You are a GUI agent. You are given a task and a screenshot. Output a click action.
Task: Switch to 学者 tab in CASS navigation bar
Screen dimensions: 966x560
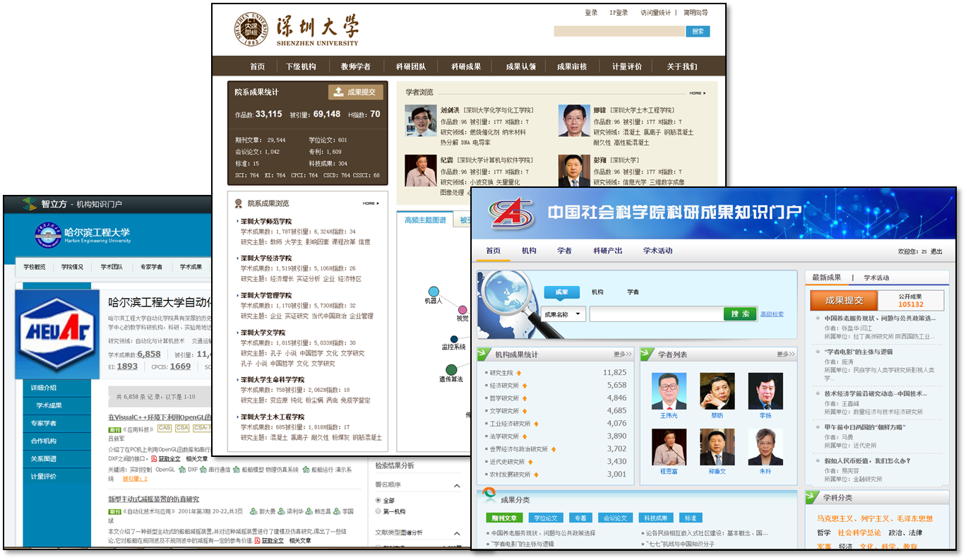click(x=564, y=251)
